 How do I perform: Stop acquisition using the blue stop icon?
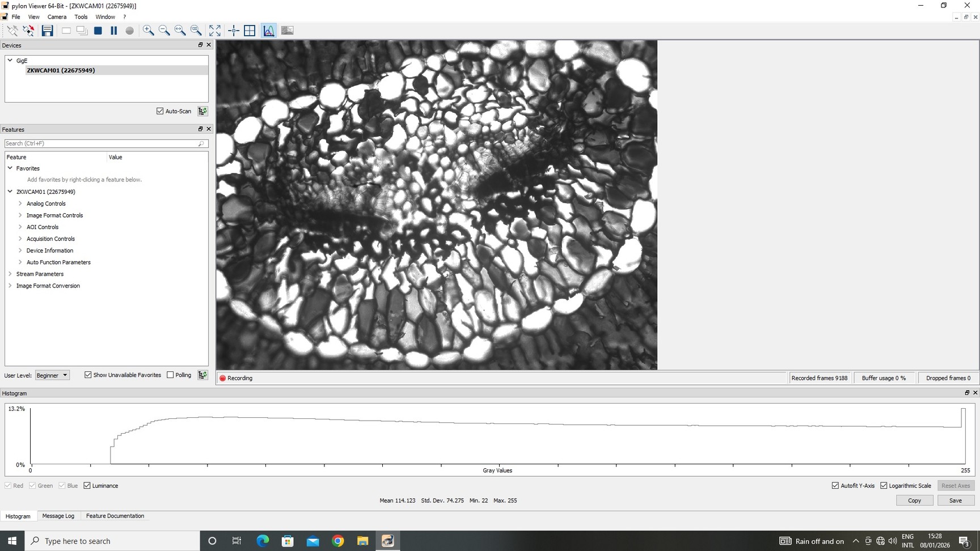[98, 31]
